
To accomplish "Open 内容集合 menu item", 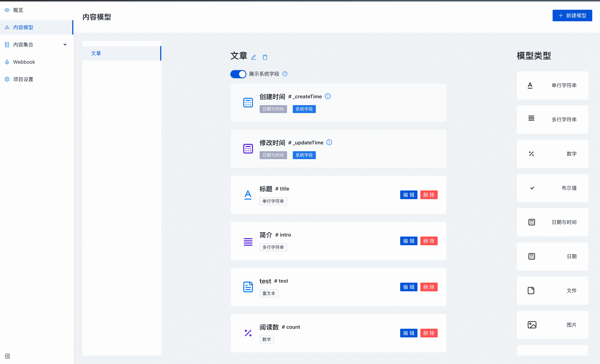I will click(x=37, y=44).
